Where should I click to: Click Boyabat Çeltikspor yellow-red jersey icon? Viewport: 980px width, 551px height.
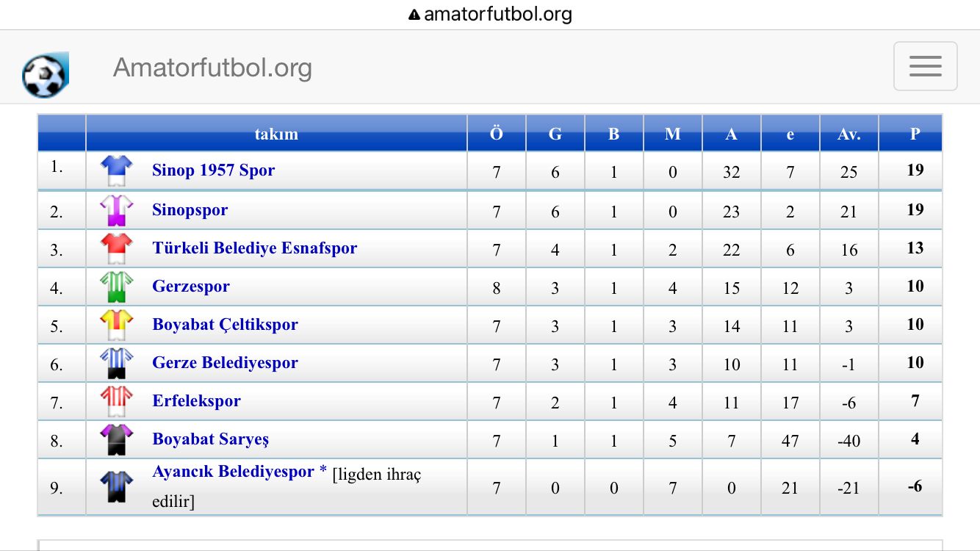tap(116, 325)
